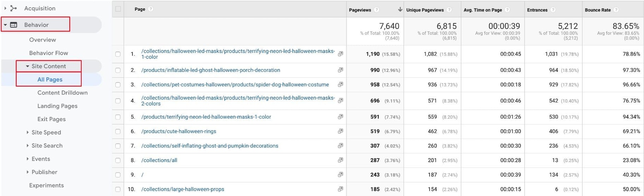Open /collections/self-inflating-ghost-and-pumpkin-decorations link
Image resolution: width=644 pixels, height=196 pixels.
210,146
